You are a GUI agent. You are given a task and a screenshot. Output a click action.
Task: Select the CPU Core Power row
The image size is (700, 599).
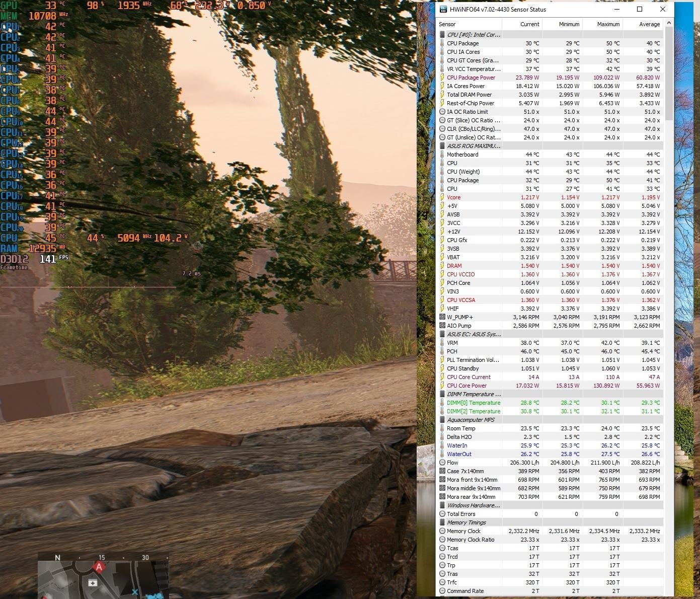[550, 386]
